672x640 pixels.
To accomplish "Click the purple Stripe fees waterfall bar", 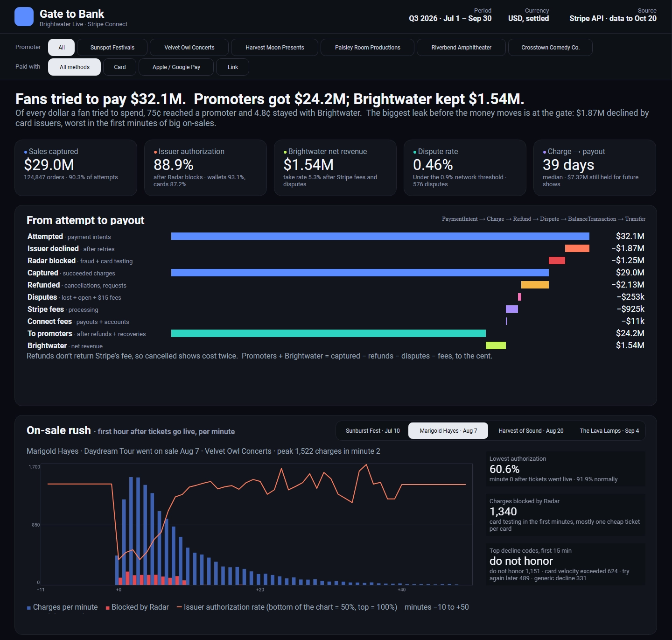I will (x=512, y=309).
